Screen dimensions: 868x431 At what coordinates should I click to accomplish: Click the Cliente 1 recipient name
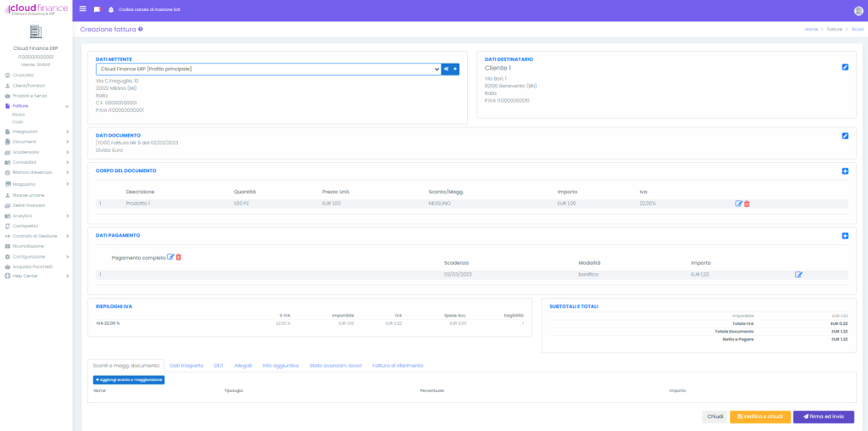[x=498, y=68]
